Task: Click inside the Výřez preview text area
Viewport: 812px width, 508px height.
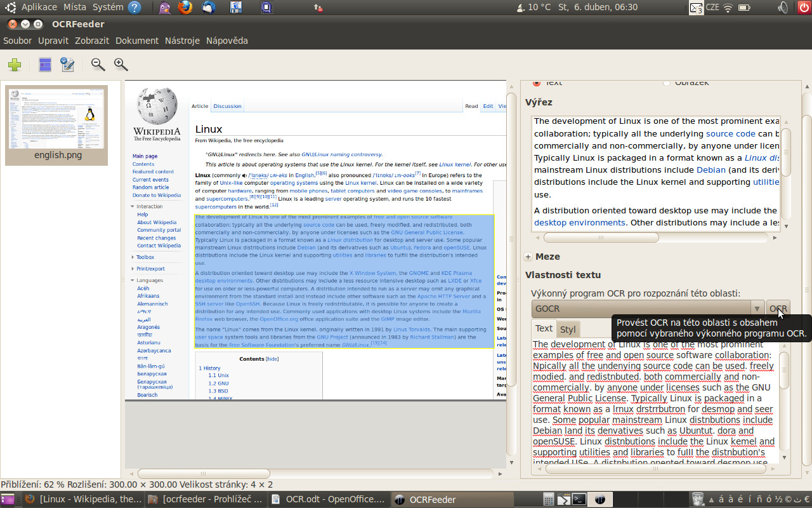Action: click(655, 173)
